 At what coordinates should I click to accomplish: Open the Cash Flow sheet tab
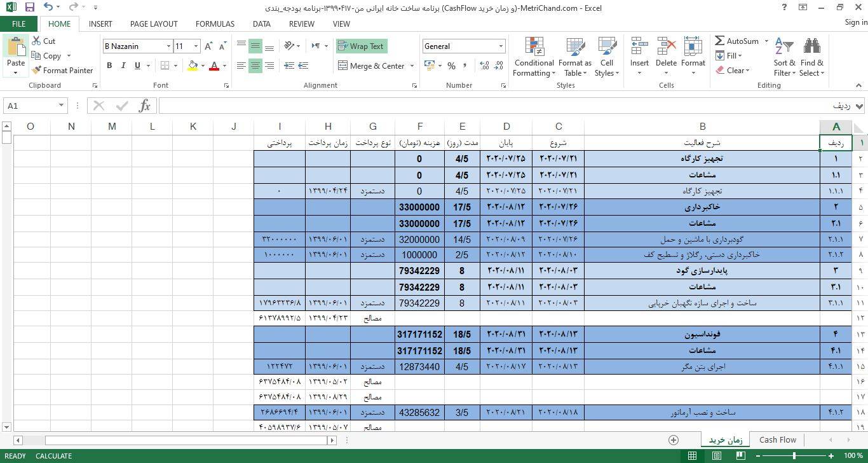click(777, 439)
